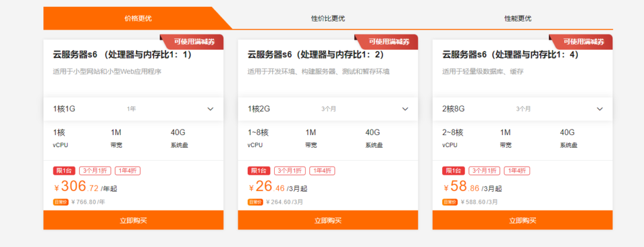Click 3个月1折 tag on the 1:1 card

click(x=96, y=171)
